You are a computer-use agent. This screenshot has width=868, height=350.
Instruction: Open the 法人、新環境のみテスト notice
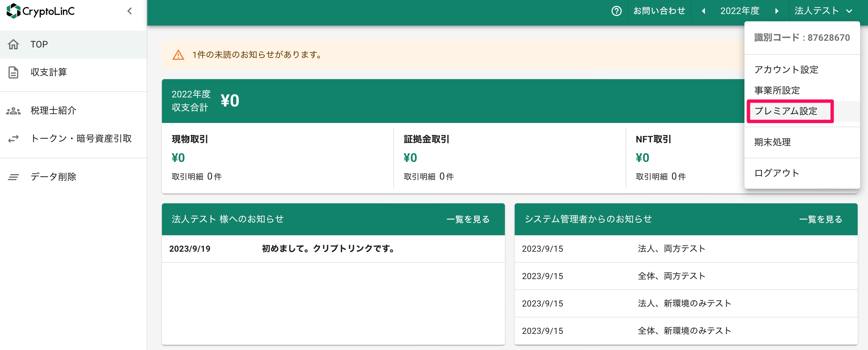click(x=684, y=303)
